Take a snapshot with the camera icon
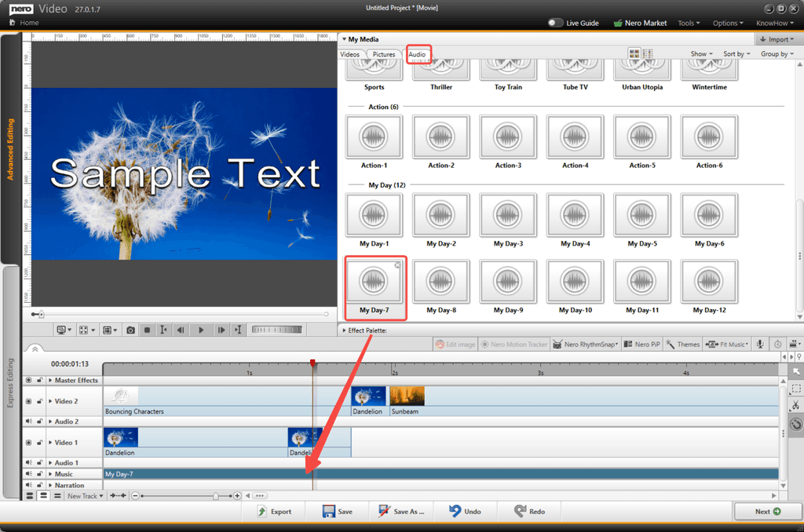Image resolution: width=804 pixels, height=532 pixels. point(130,330)
